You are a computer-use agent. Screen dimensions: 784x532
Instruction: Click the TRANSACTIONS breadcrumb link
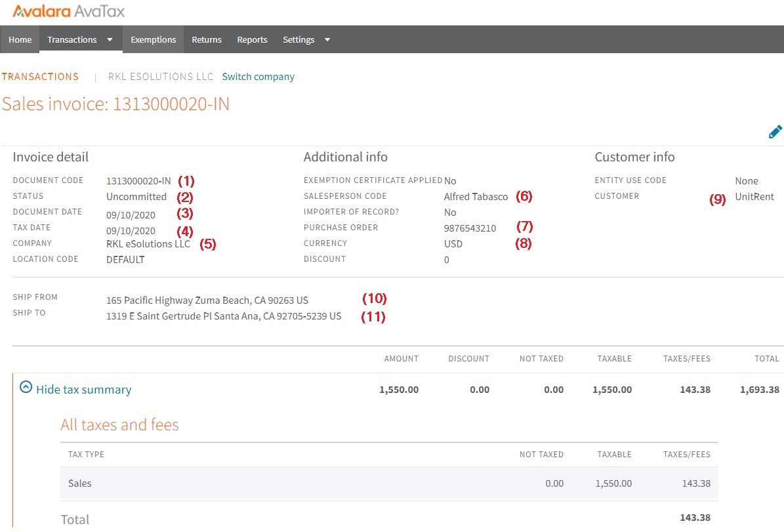[39, 76]
